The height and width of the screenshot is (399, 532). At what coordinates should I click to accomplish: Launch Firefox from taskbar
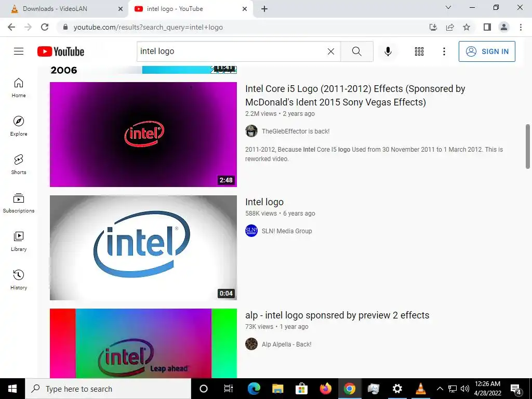click(x=325, y=389)
